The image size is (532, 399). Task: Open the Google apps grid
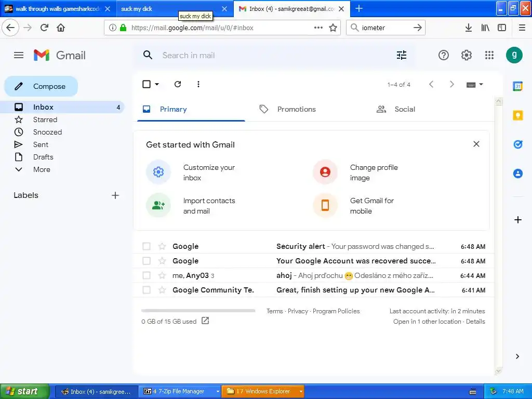tap(489, 55)
